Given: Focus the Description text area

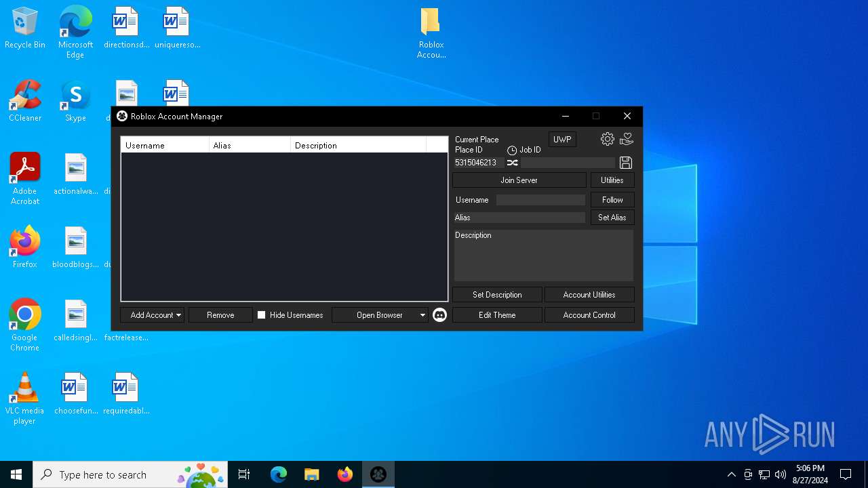Looking at the screenshot, I should pyautogui.click(x=543, y=256).
